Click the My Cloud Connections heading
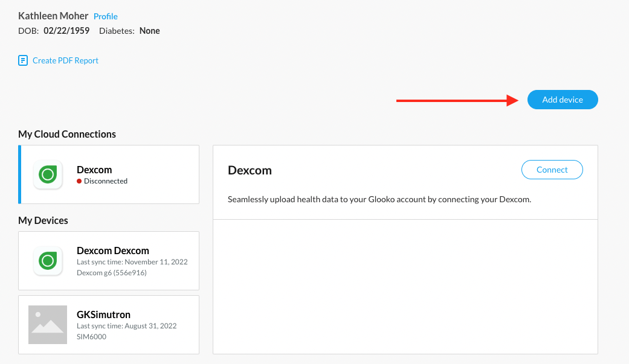This screenshot has height=364, width=629. click(67, 134)
